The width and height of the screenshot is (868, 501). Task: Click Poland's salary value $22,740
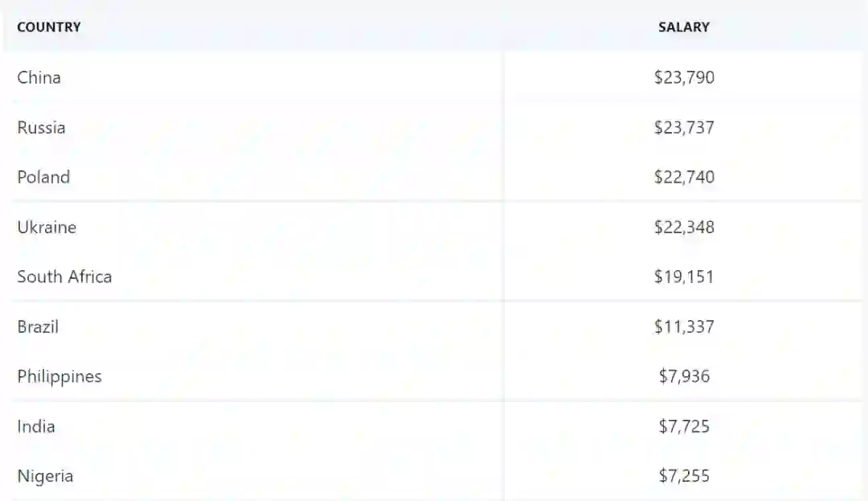tap(684, 178)
